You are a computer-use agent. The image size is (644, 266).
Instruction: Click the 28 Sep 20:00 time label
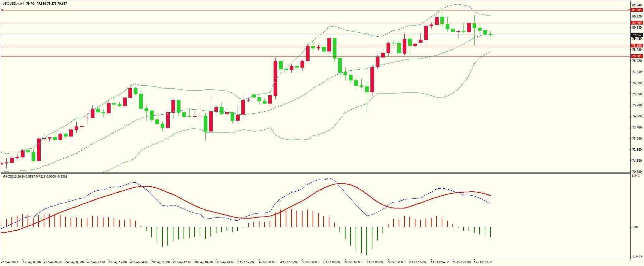coord(160,262)
